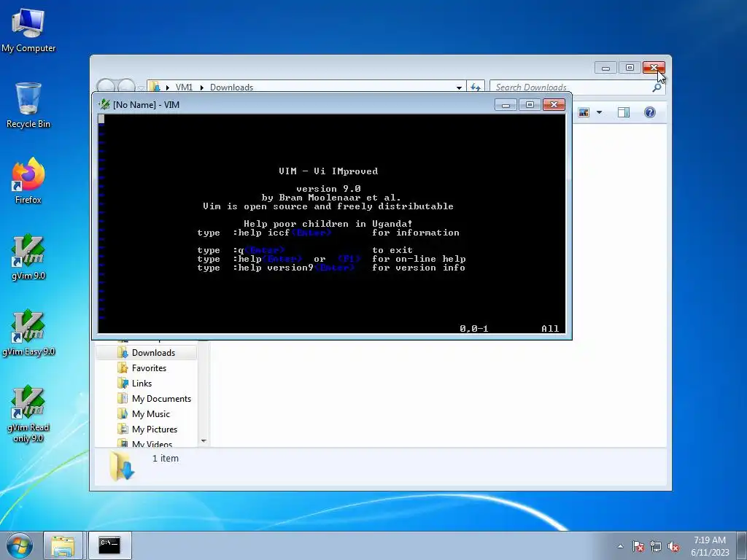Maximize the VIM window
747x560 pixels.
(530, 105)
